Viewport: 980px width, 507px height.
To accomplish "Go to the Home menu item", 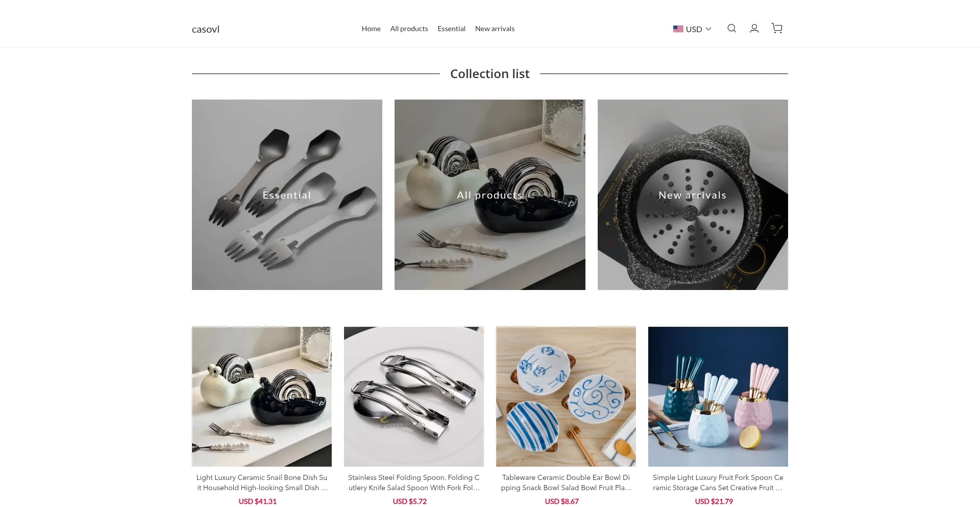I will [371, 29].
